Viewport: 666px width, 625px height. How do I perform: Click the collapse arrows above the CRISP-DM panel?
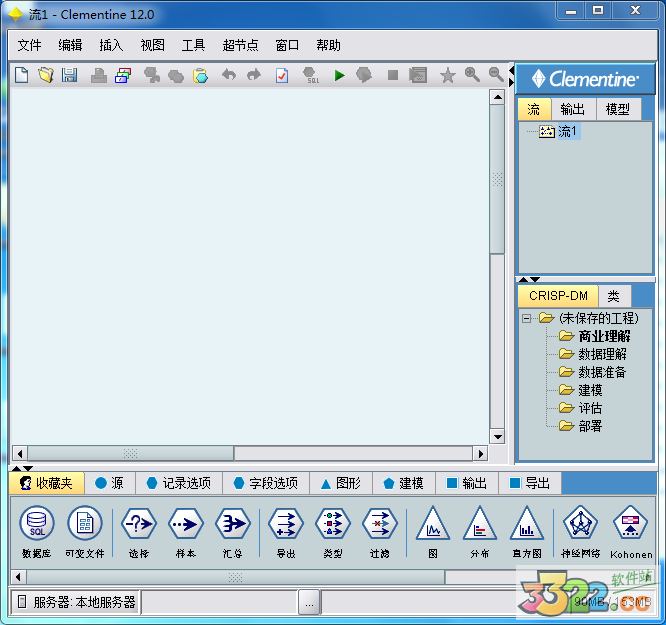coord(529,279)
